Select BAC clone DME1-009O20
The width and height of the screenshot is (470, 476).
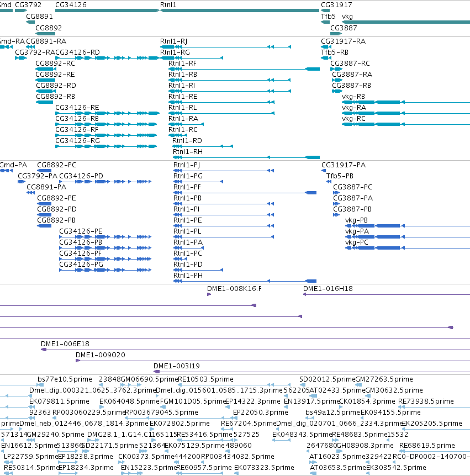point(100,355)
